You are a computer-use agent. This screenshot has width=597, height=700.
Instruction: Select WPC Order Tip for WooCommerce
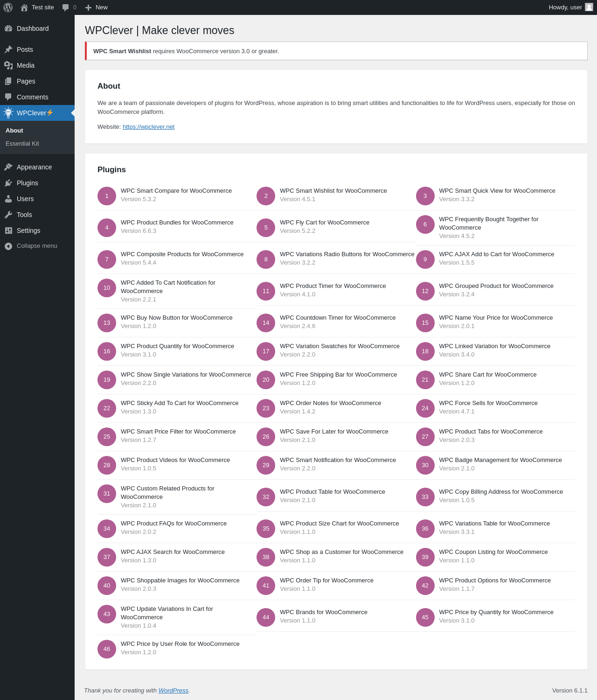coord(326,581)
